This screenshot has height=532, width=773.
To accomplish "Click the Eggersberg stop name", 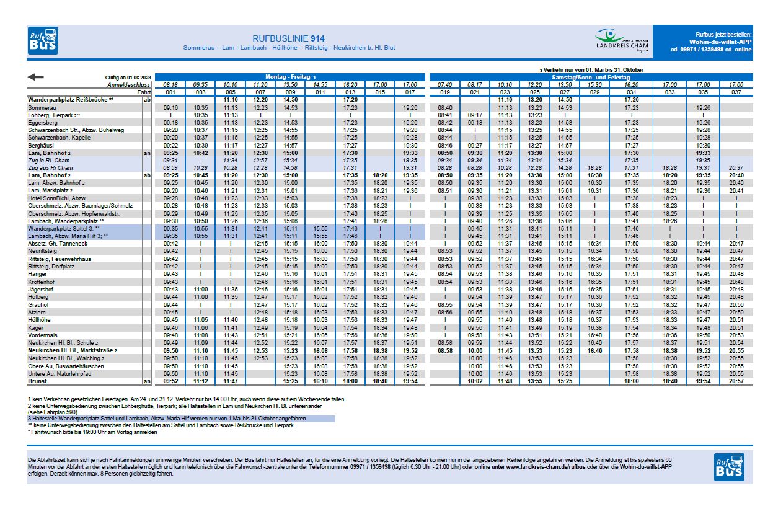I will click(x=43, y=123).
